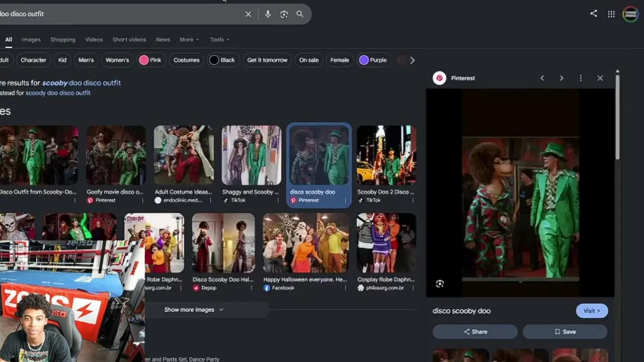Select the Short videos tab
Image resolution: width=644 pixels, height=362 pixels.
pyautogui.click(x=129, y=40)
